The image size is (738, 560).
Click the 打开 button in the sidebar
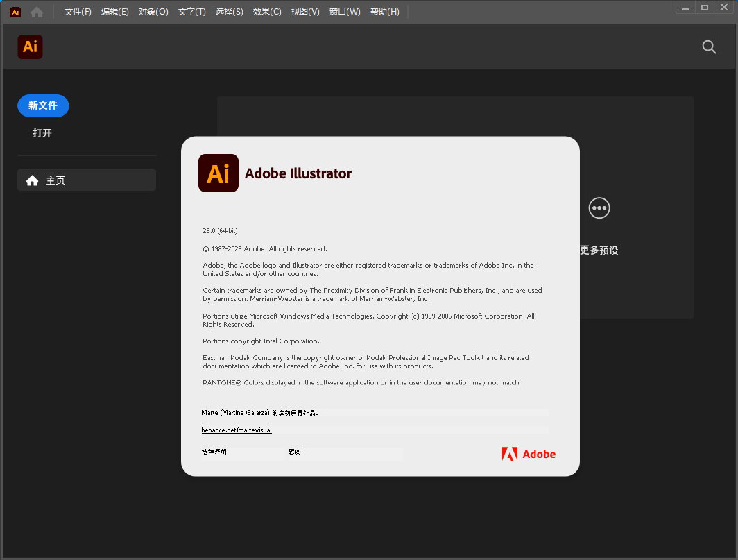[x=42, y=133]
